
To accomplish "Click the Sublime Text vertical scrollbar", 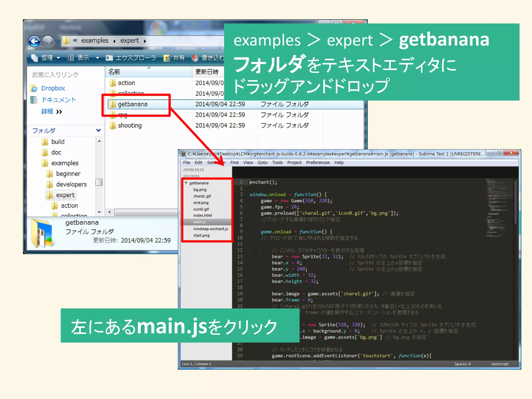I will coord(516,202).
